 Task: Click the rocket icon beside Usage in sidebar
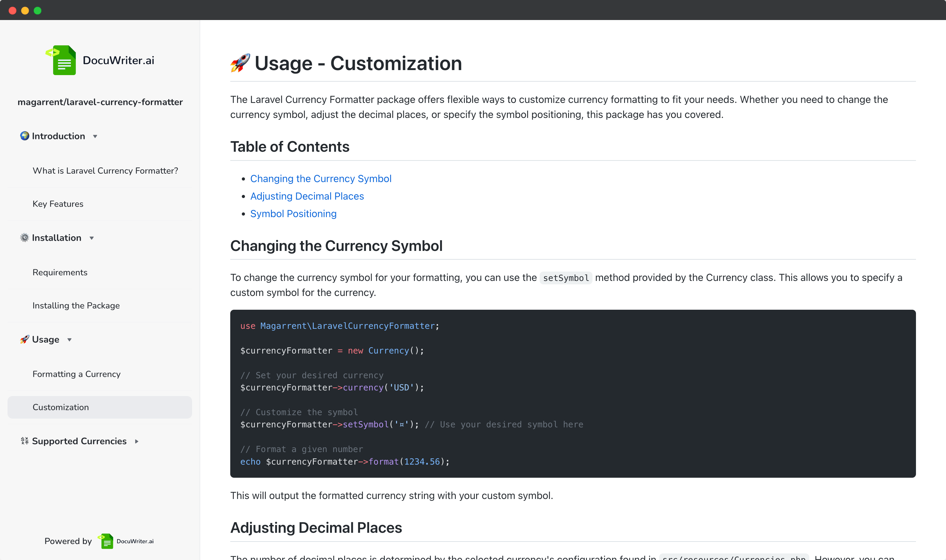point(24,339)
